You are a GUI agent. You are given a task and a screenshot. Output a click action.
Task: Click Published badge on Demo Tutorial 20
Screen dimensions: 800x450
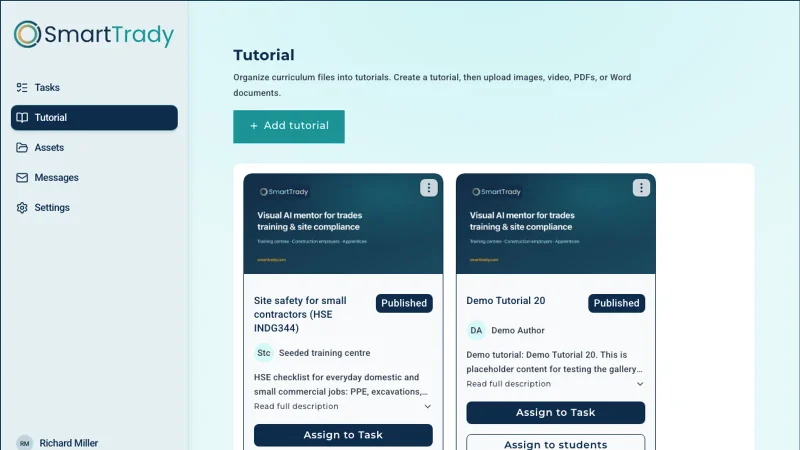(616, 303)
